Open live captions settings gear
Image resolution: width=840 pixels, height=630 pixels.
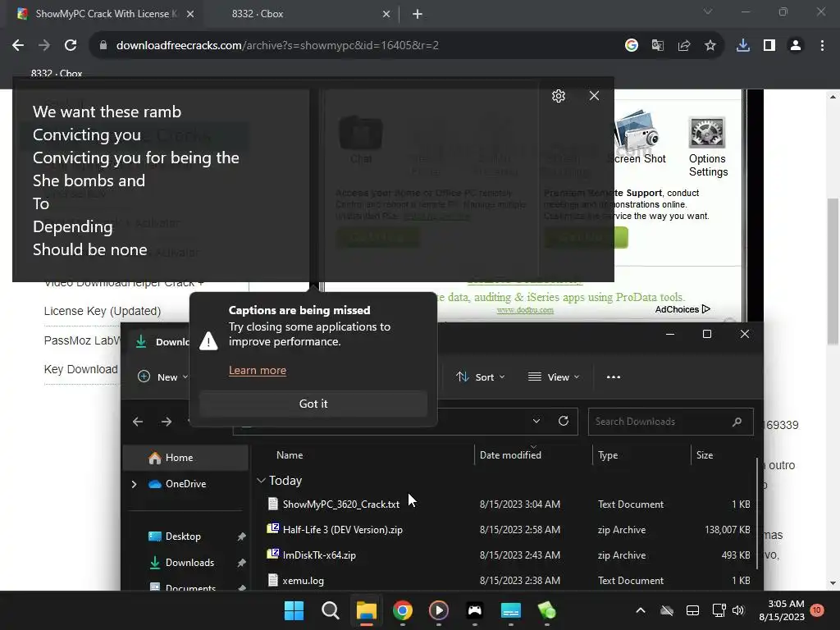coord(558,96)
